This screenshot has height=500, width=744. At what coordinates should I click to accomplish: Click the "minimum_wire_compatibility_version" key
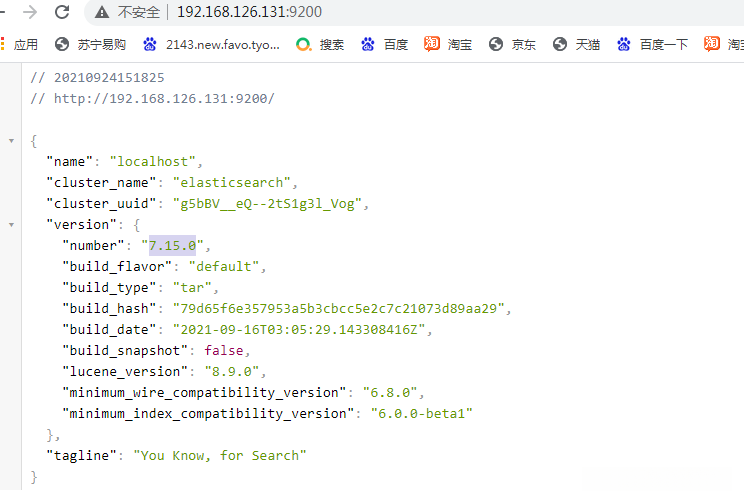coord(204,392)
